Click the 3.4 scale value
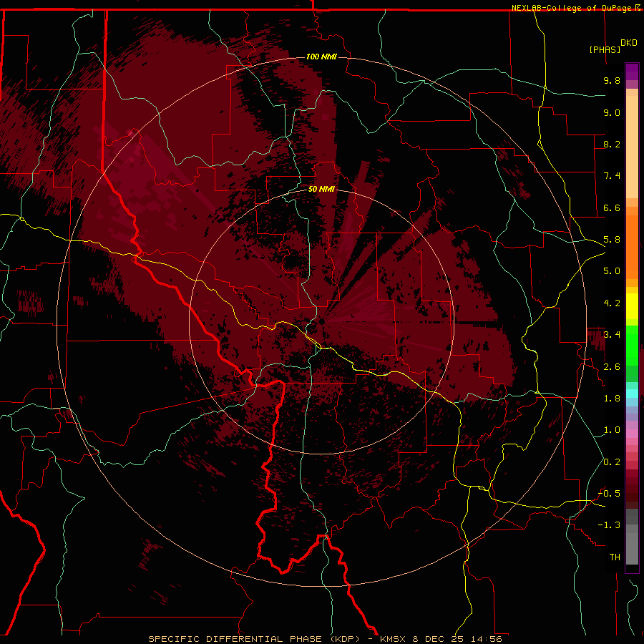The width and height of the screenshot is (644, 644). click(612, 335)
